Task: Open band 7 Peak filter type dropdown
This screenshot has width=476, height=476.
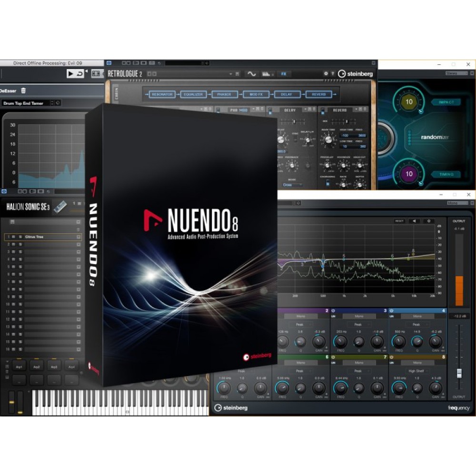Action: pos(359,371)
